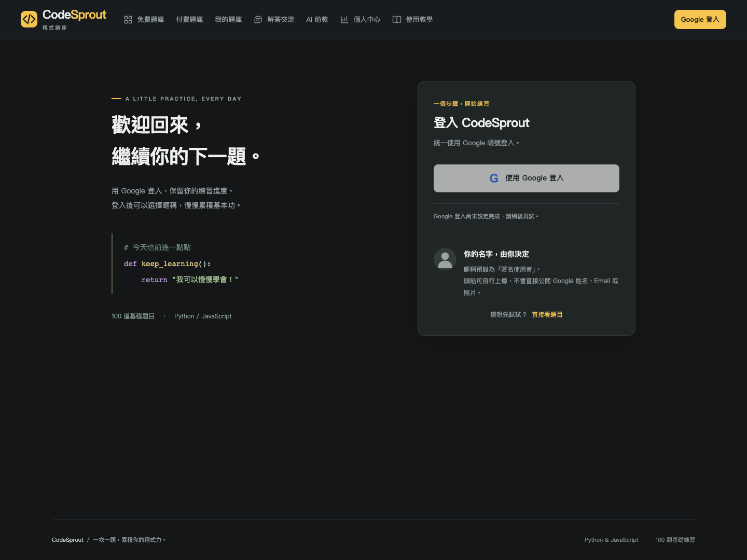Click the Google 登入尚未設定完成 notice
The height and width of the screenshot is (560, 747).
(x=486, y=216)
